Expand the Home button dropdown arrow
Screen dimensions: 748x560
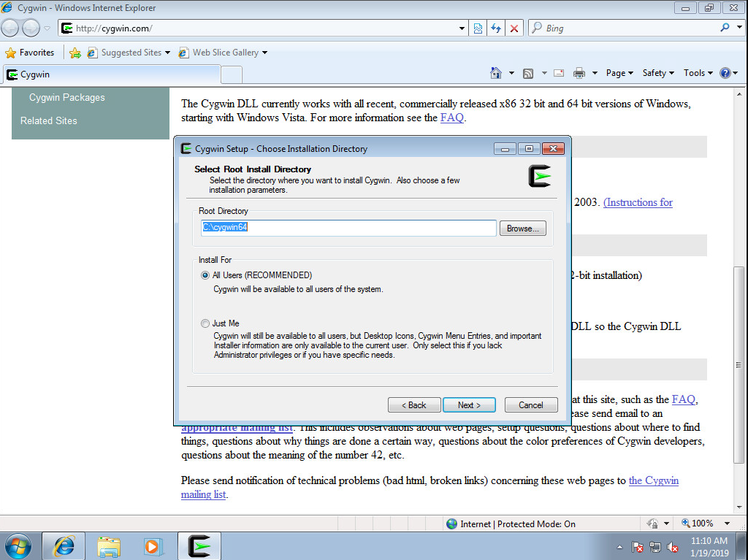click(x=511, y=73)
